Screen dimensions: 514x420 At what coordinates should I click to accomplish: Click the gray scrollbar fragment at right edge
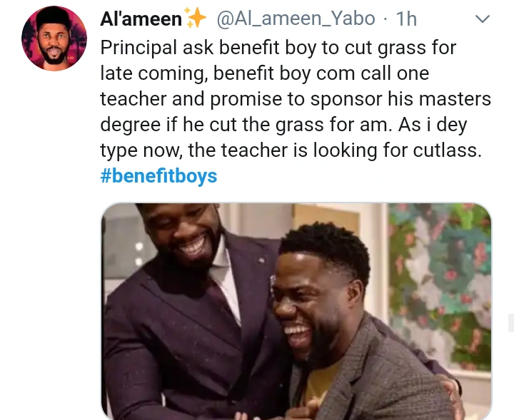tap(511, 322)
